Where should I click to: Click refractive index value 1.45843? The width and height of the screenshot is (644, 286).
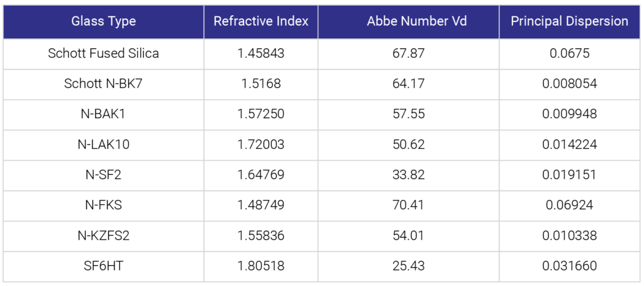(261, 53)
